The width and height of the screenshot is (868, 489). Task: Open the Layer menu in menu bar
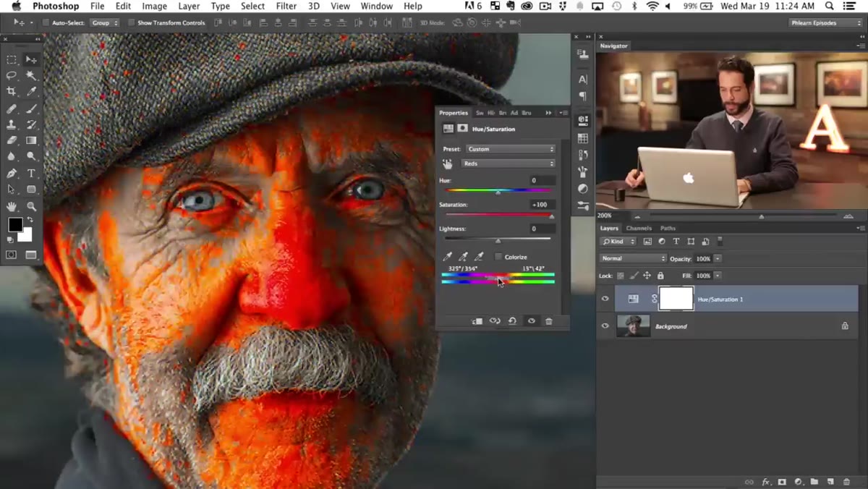189,6
